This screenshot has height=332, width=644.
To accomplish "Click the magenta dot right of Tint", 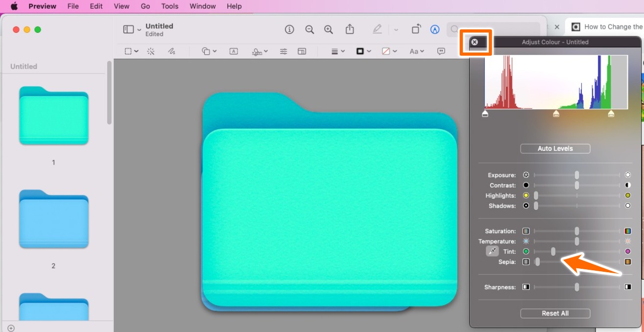I will point(628,252).
